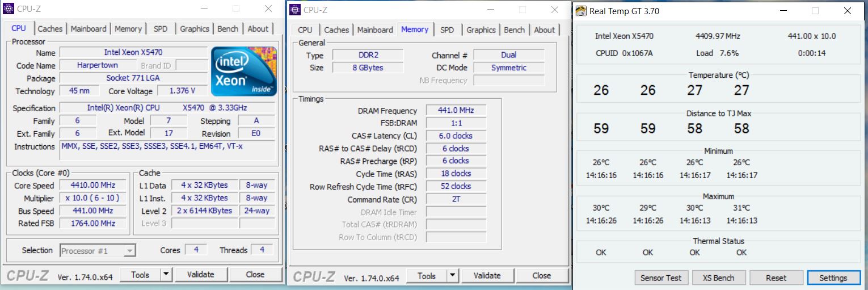The height and width of the screenshot is (290, 868).
Task: Click the 31°C maximum temperature in Real Temp
Action: tap(741, 208)
